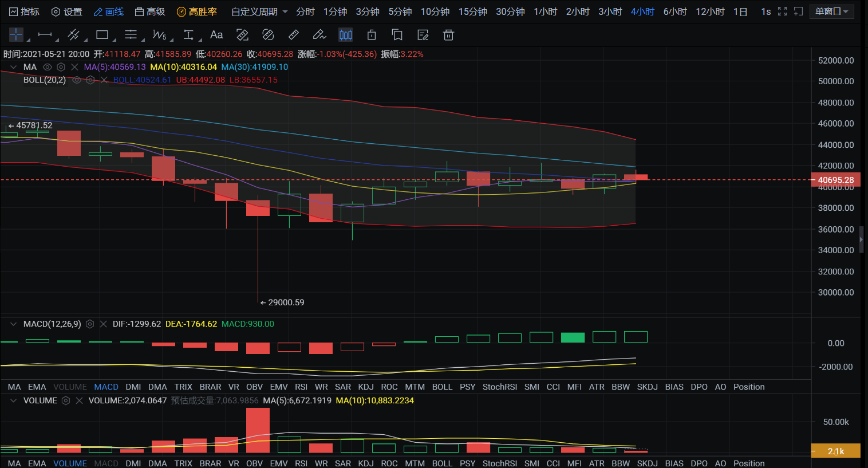Screen dimensions: 868x468
Task: Switch to the 1小时 timeframe
Action: 546,11
